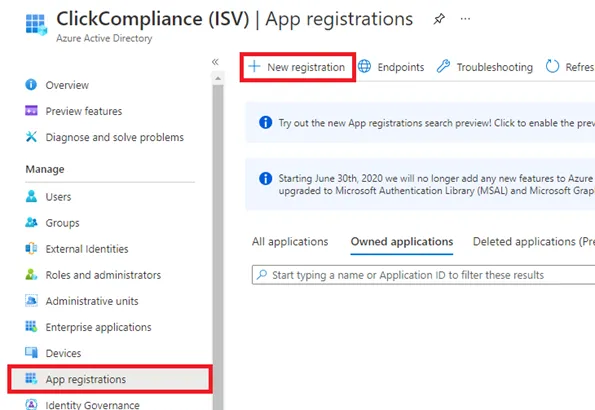Open Diagnose and solve problems
This screenshot has height=410, width=595.
click(x=115, y=137)
